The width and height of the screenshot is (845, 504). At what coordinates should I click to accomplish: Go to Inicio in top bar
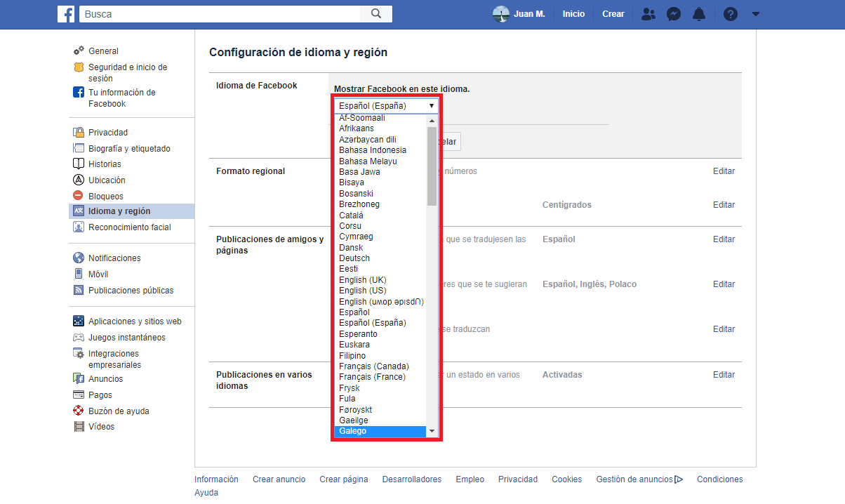click(573, 14)
